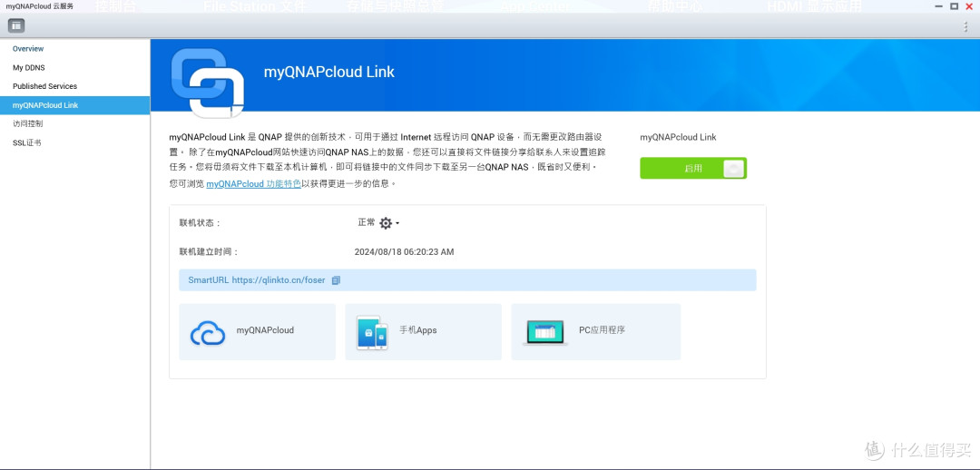Click the 联机建立时间 label
980x470 pixels.
click(209, 252)
